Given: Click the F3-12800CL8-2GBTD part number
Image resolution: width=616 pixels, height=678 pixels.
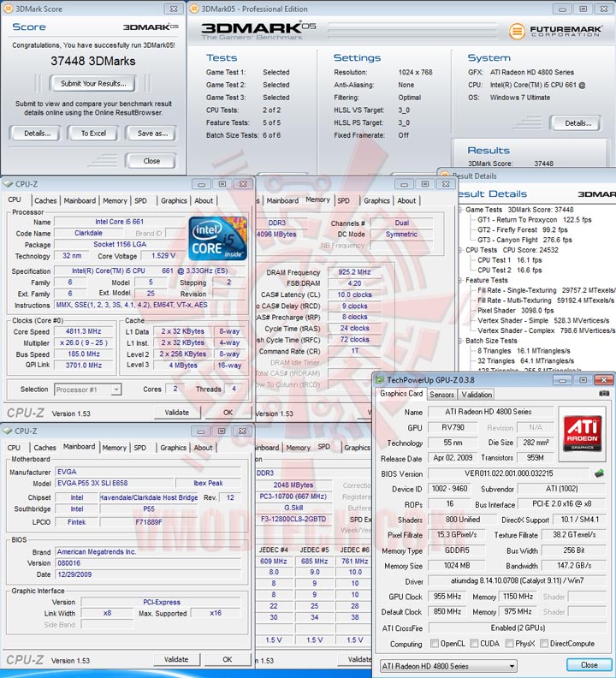Looking at the screenshot, I should pos(293,519).
